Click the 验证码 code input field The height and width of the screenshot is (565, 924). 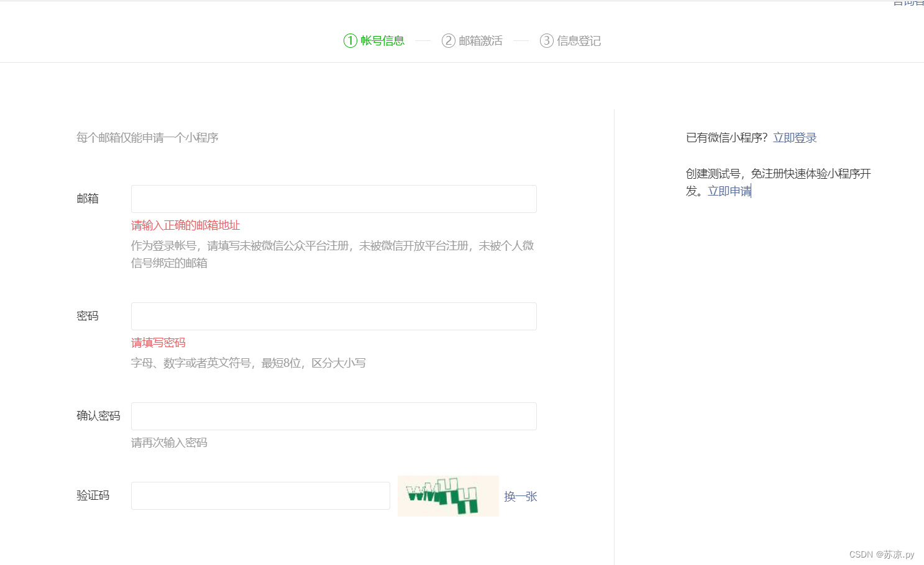(260, 495)
